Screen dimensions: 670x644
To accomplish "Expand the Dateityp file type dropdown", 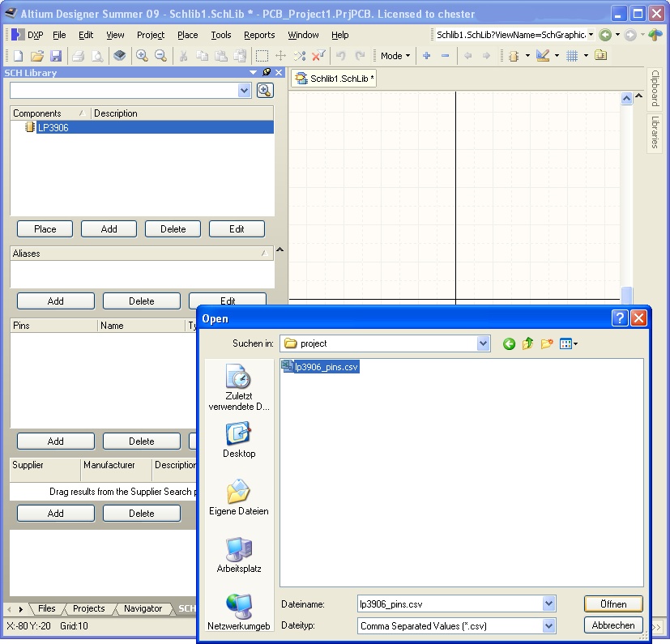I will click(x=549, y=626).
